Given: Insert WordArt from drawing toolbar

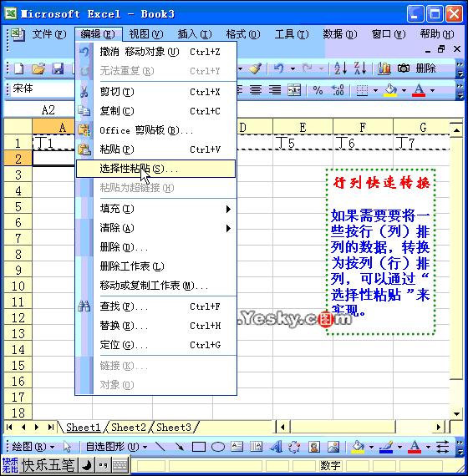Looking at the screenshot, I should 276,447.
